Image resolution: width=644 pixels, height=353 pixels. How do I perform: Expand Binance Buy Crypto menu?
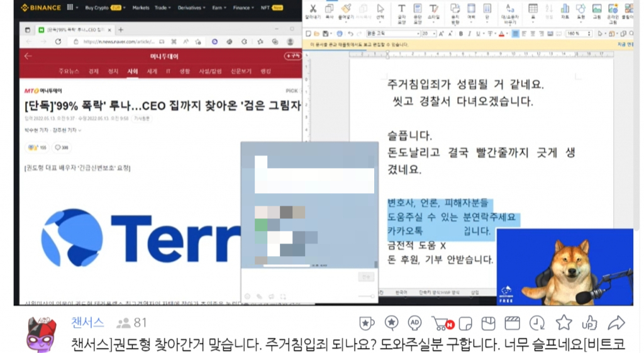[105, 8]
